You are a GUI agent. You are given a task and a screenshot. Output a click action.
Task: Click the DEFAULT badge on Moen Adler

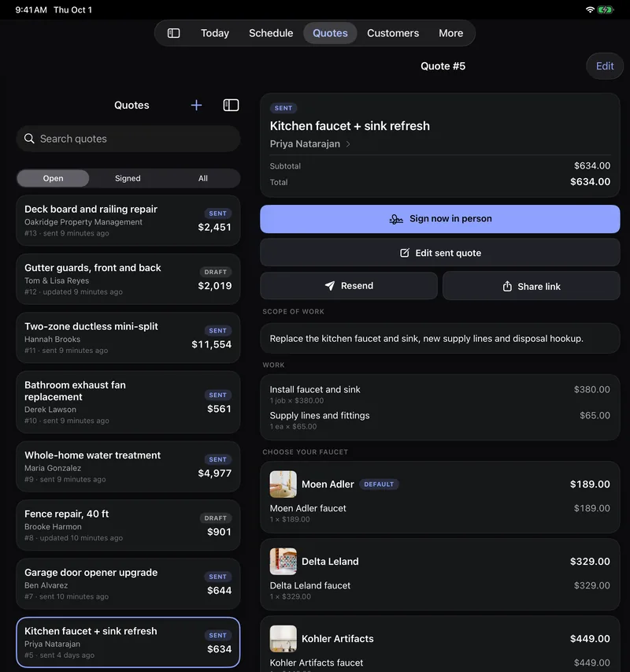pyautogui.click(x=379, y=485)
